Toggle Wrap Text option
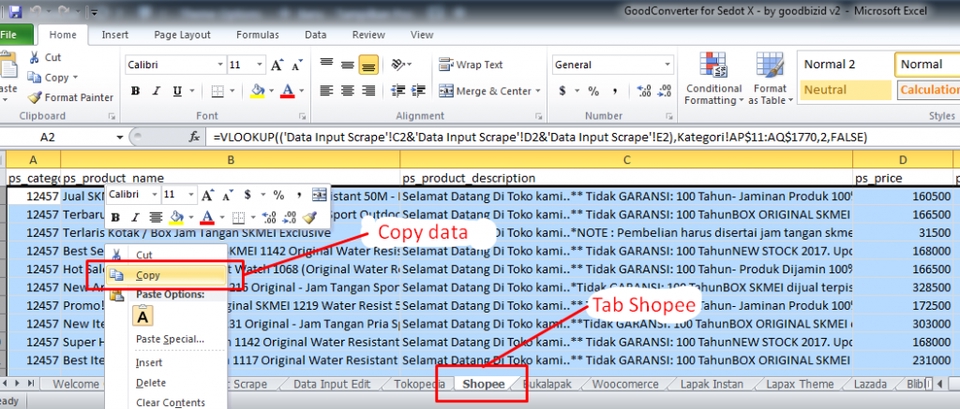 point(471,64)
